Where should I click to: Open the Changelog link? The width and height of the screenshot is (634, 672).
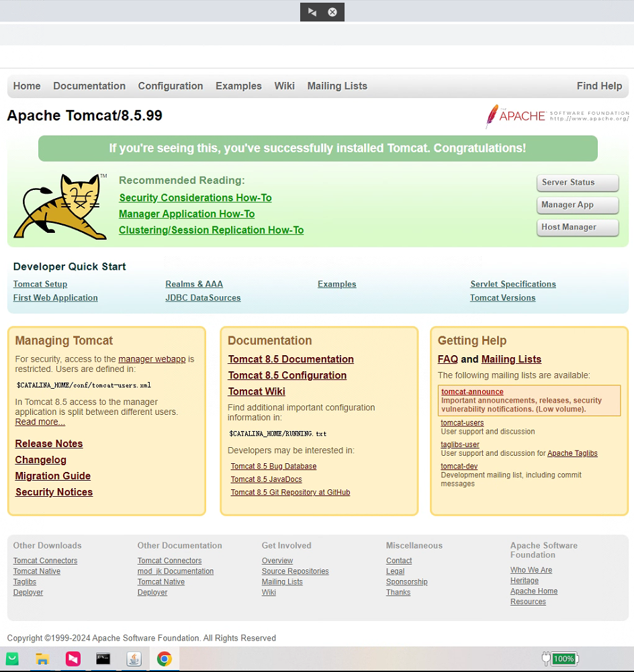click(41, 460)
